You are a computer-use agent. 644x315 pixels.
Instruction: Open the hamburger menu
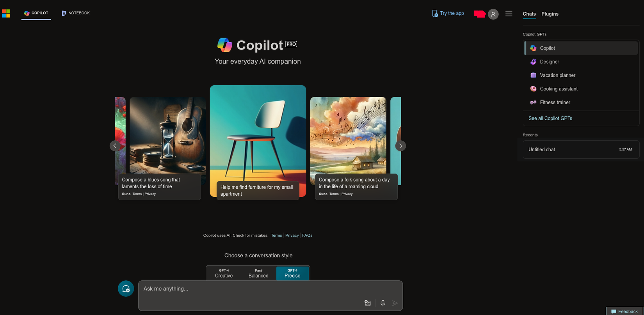[x=509, y=14]
